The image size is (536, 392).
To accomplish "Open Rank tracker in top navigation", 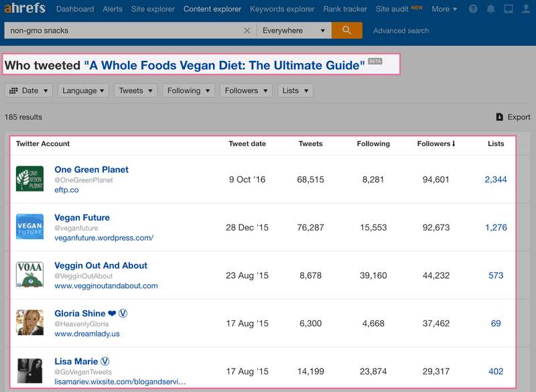I will click(345, 9).
